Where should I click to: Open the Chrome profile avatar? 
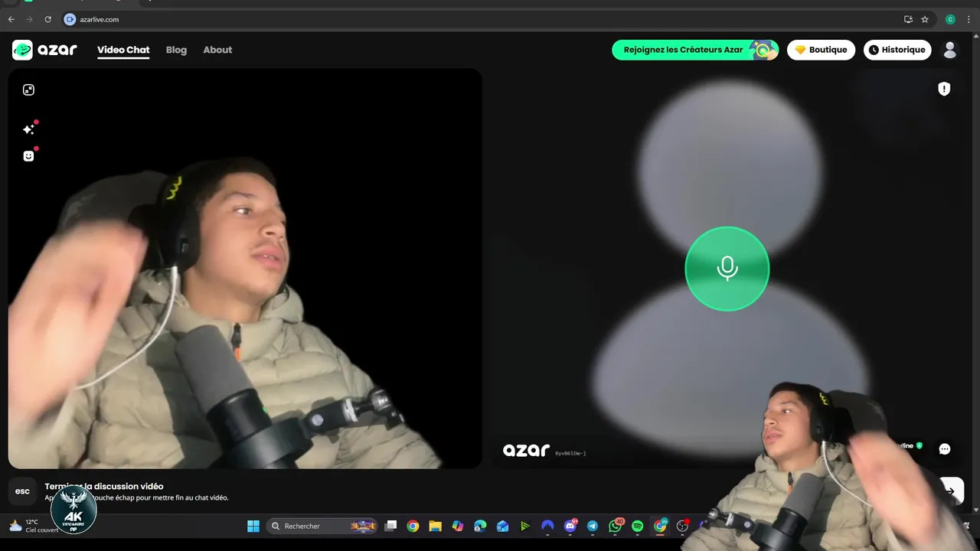point(950,19)
